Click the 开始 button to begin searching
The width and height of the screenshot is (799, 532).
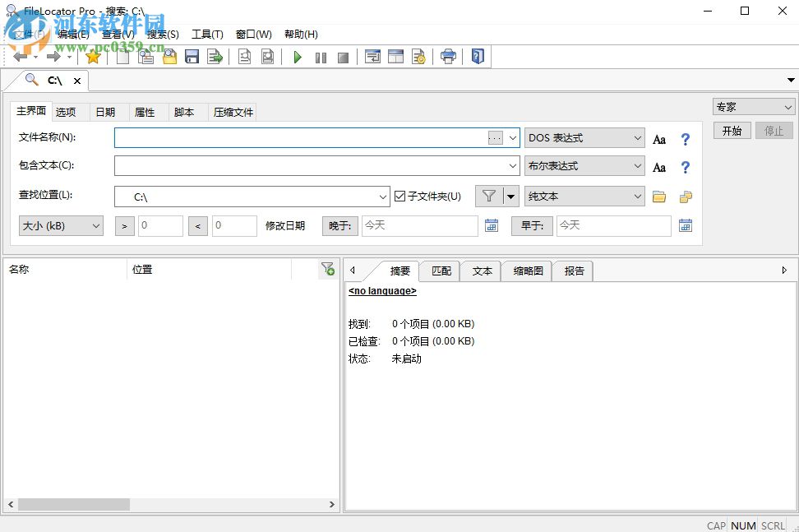(x=731, y=130)
